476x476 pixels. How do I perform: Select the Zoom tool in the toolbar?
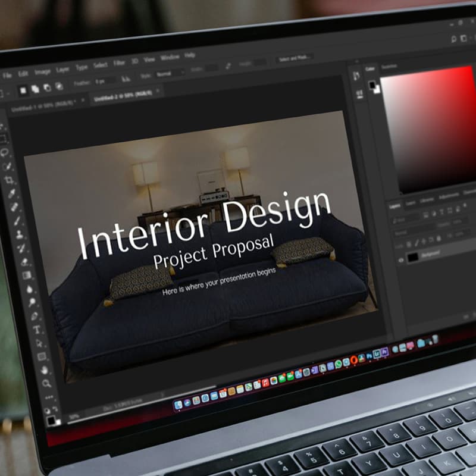[46, 383]
